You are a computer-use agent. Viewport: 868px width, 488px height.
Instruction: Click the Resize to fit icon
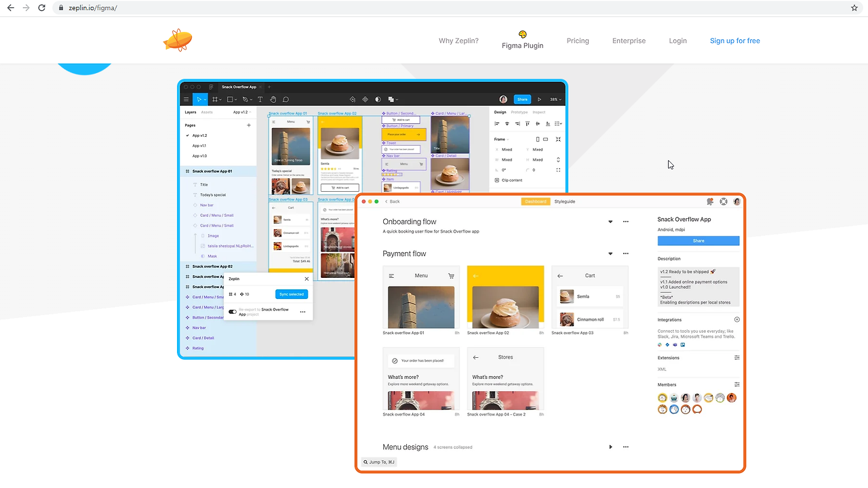tap(558, 139)
